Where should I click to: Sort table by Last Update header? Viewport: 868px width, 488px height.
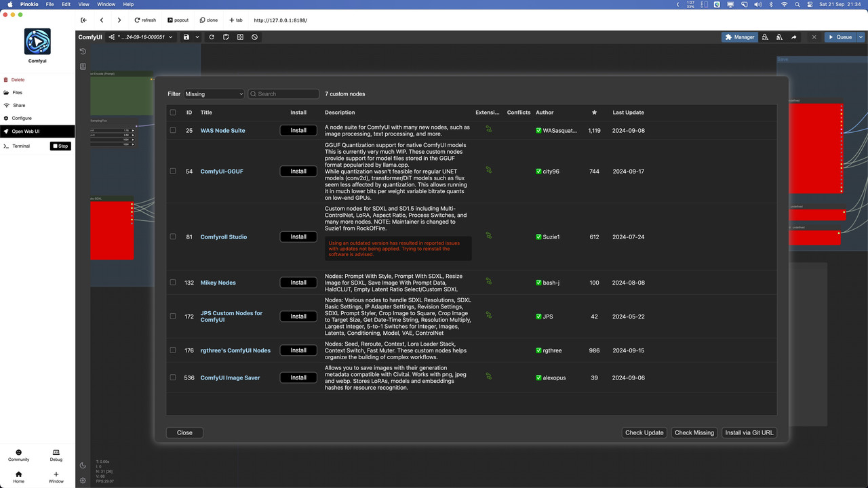(x=628, y=113)
